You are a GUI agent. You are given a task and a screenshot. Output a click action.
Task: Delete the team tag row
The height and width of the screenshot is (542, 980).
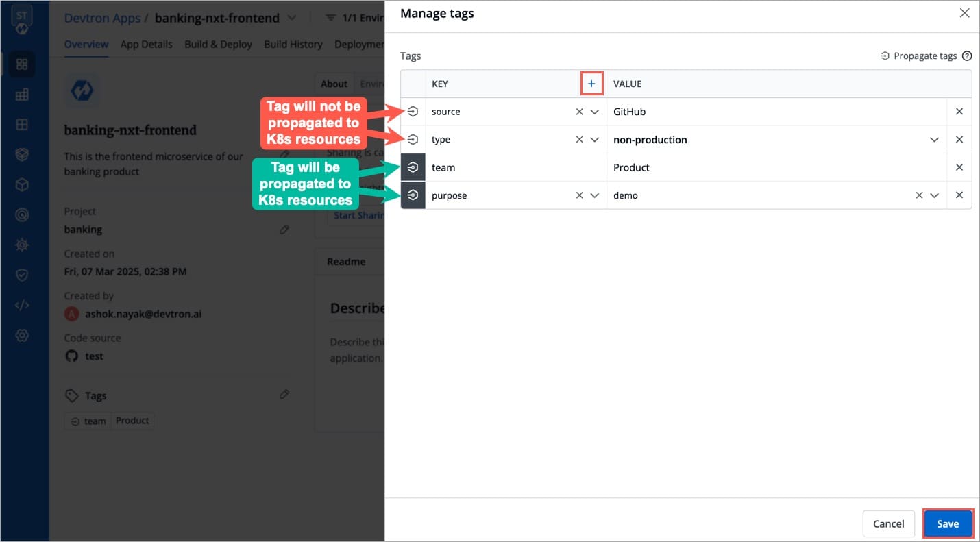[x=959, y=167]
